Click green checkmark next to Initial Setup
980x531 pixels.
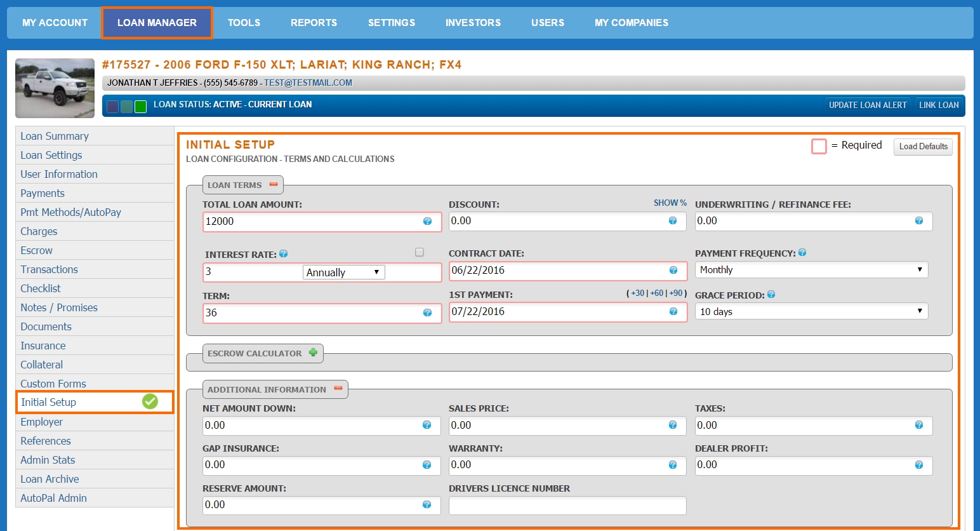click(150, 401)
